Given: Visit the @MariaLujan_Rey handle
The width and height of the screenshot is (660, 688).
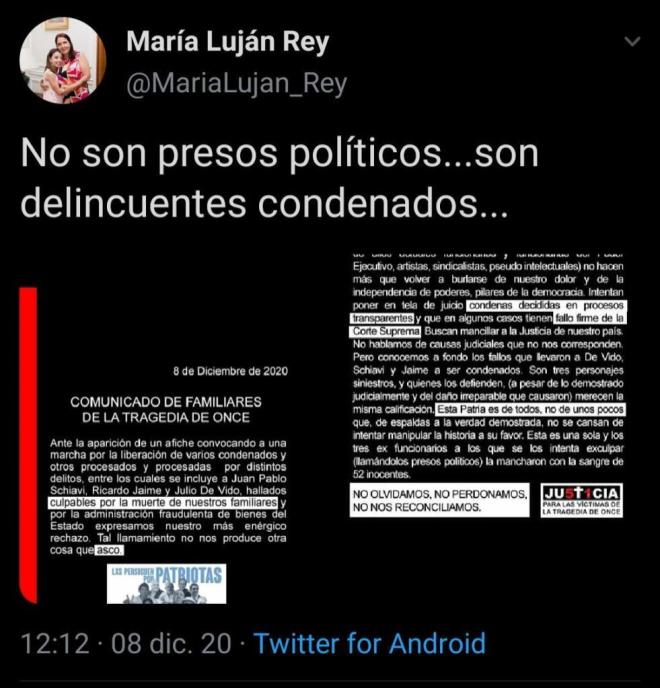Looking at the screenshot, I should pos(237,83).
